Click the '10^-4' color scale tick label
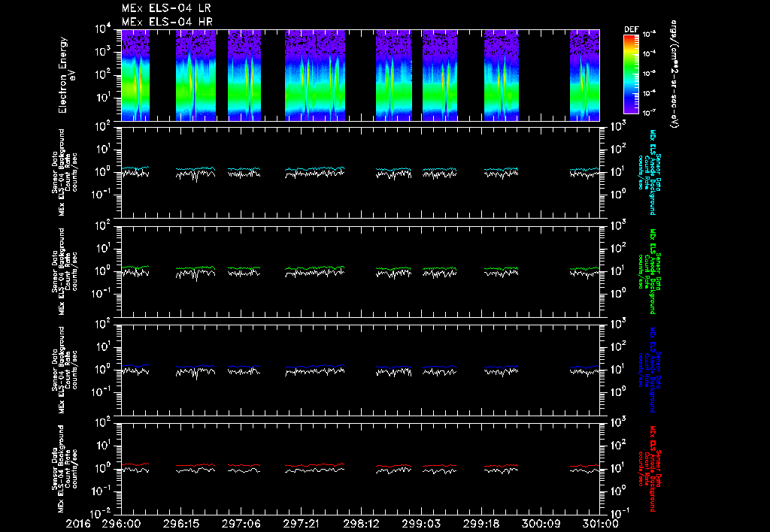The width and height of the screenshot is (770, 532). coord(649,54)
